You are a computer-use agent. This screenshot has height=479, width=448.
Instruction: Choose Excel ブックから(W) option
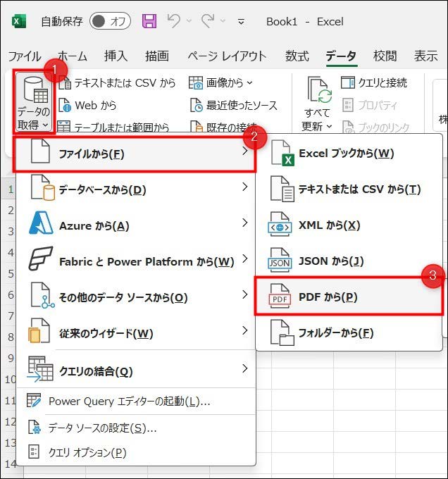[x=349, y=154]
